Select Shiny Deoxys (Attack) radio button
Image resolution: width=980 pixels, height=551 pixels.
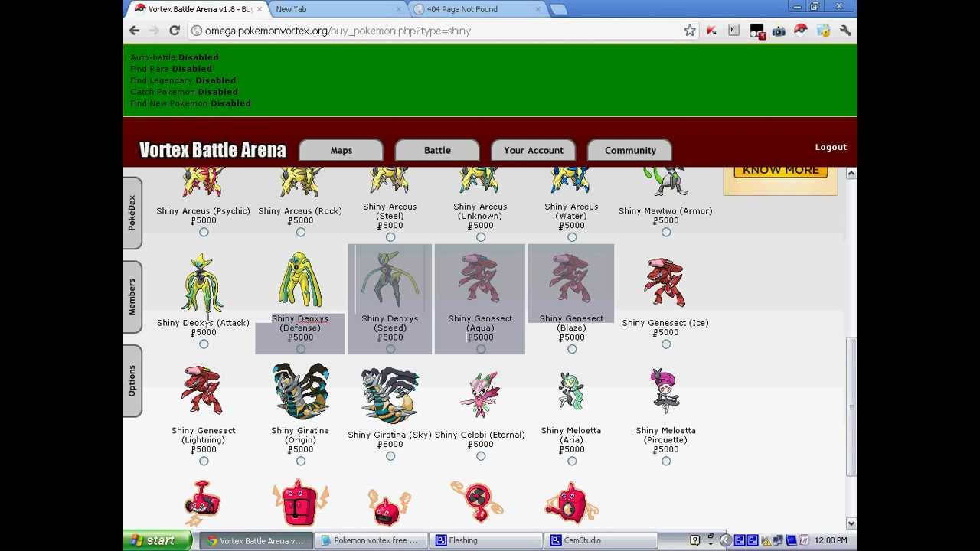coord(204,344)
